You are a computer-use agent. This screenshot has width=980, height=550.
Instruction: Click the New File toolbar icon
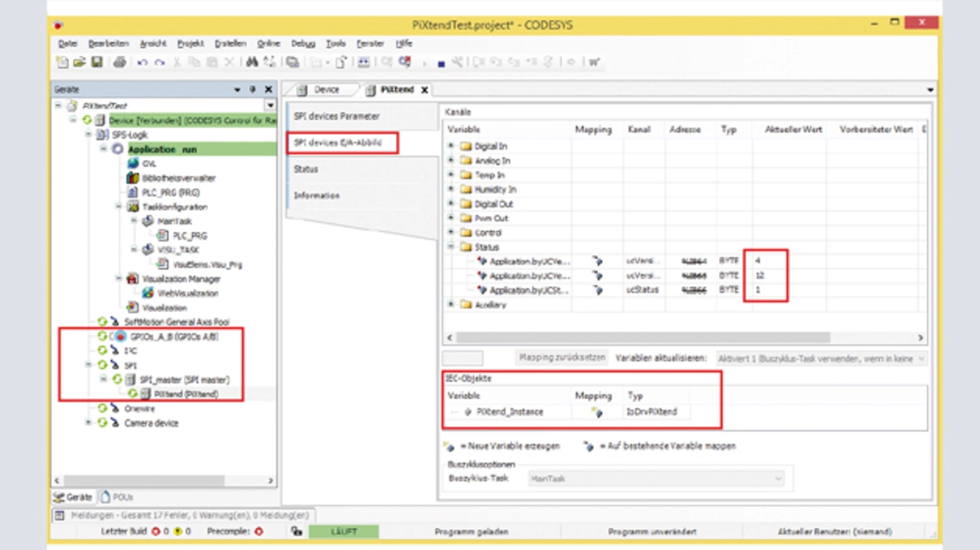(63, 63)
